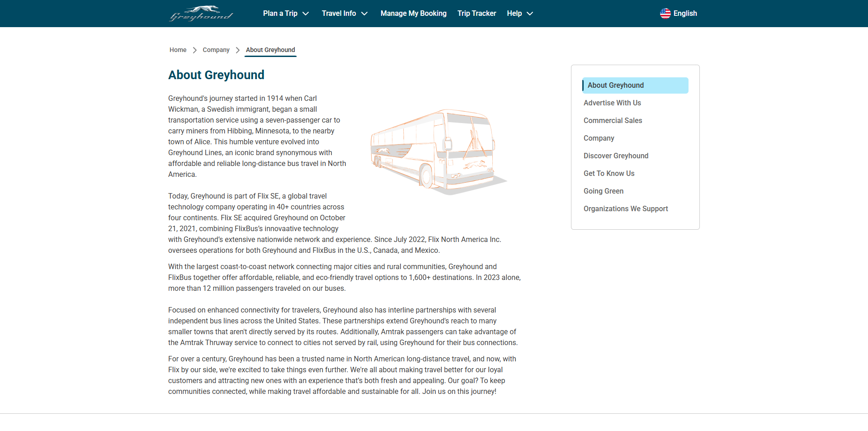Select Discover Greyhound sidebar item
Viewport: 868px width, 431px height.
click(x=616, y=156)
